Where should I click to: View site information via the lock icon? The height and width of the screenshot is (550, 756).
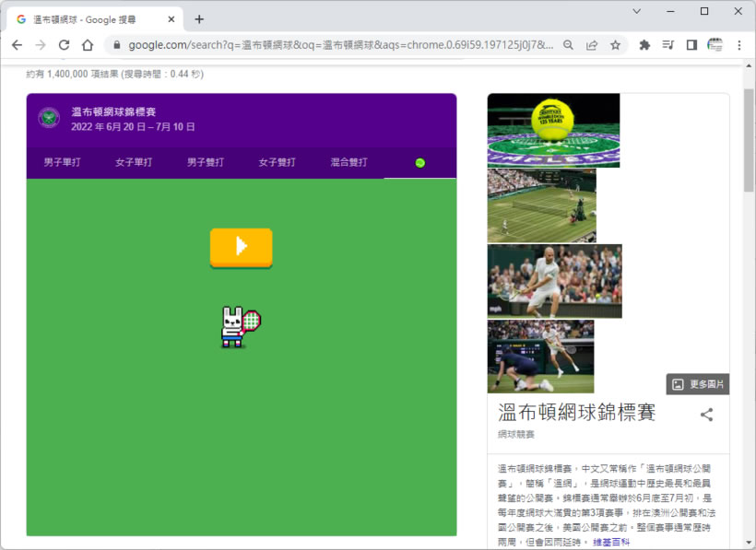point(116,45)
